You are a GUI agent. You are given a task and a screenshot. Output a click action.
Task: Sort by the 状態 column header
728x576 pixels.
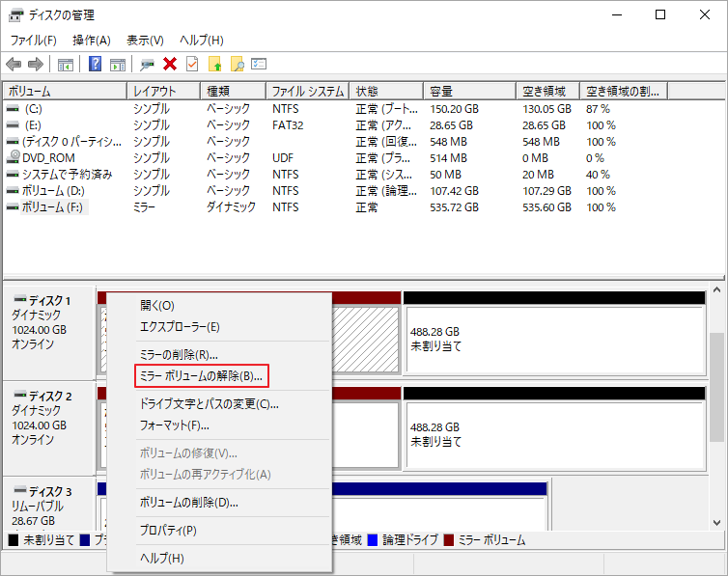[387, 92]
